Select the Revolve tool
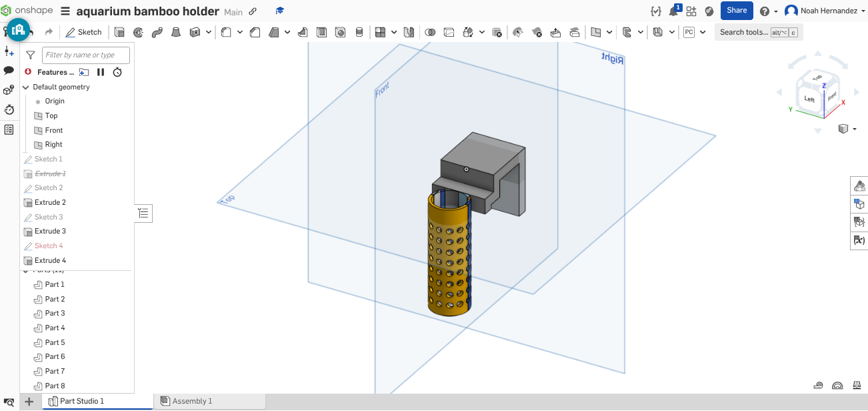This screenshot has height=411, width=868. click(139, 32)
